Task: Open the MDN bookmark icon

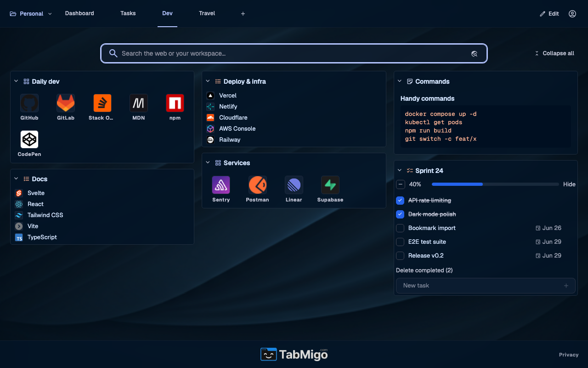Action: [139, 103]
